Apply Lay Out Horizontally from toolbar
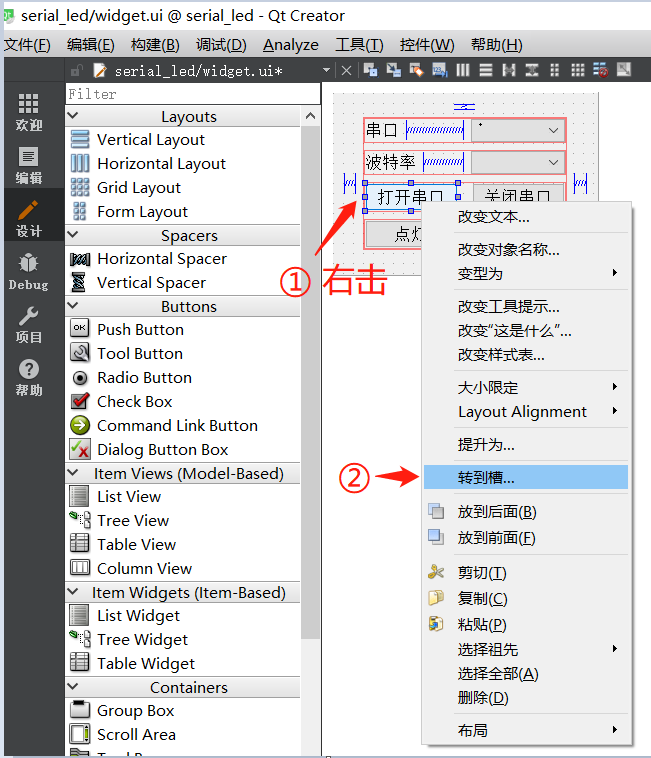The height and width of the screenshot is (758, 651). [x=463, y=71]
